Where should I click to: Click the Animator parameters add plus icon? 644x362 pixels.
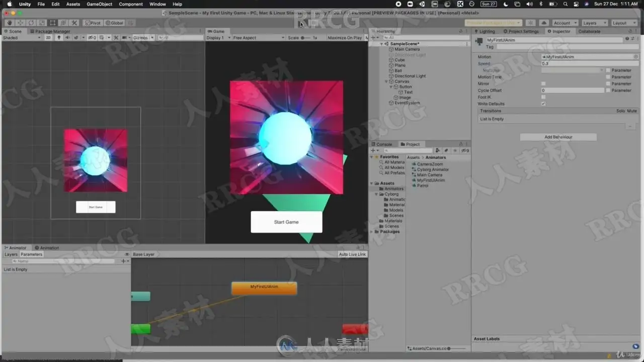coord(124,261)
